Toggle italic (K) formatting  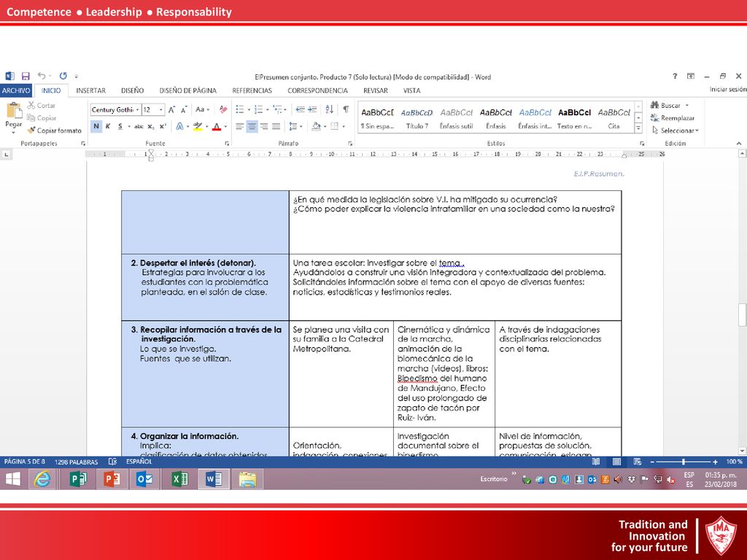[108, 126]
